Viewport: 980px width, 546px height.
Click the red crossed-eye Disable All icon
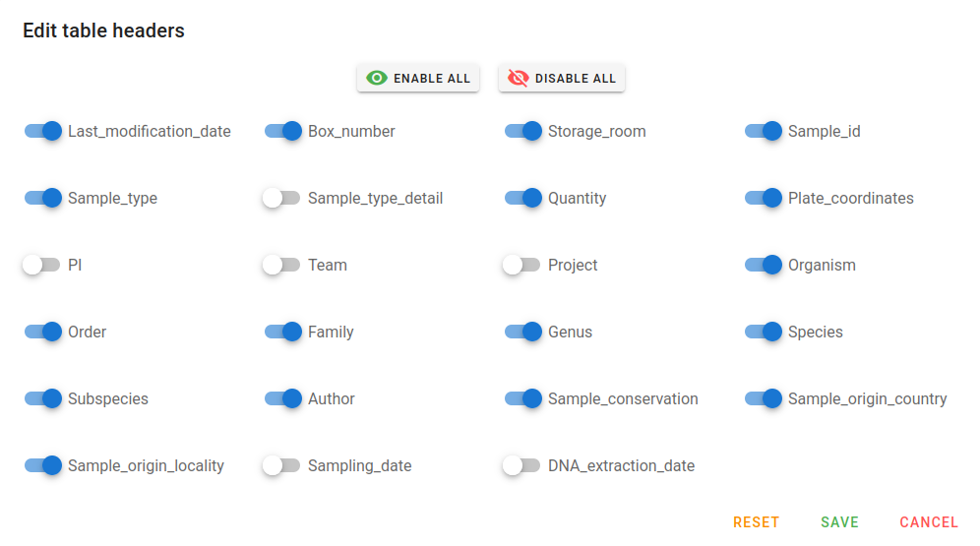(x=519, y=78)
